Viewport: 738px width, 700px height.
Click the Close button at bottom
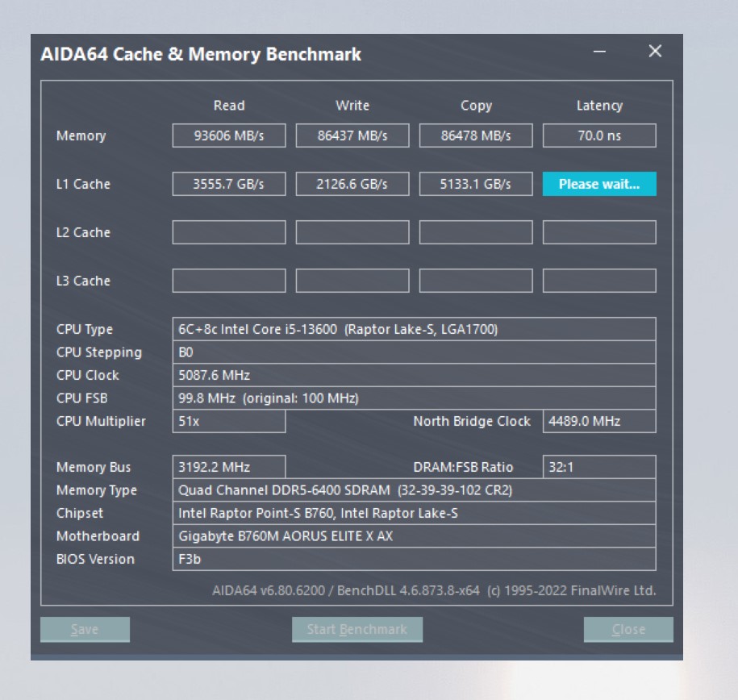(x=628, y=629)
